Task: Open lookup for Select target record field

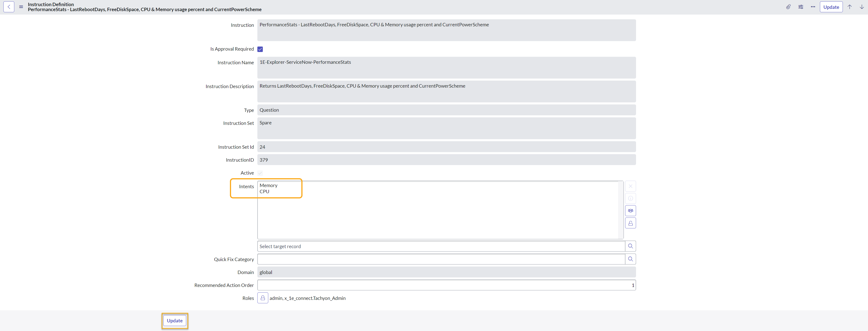Action: pos(630,246)
